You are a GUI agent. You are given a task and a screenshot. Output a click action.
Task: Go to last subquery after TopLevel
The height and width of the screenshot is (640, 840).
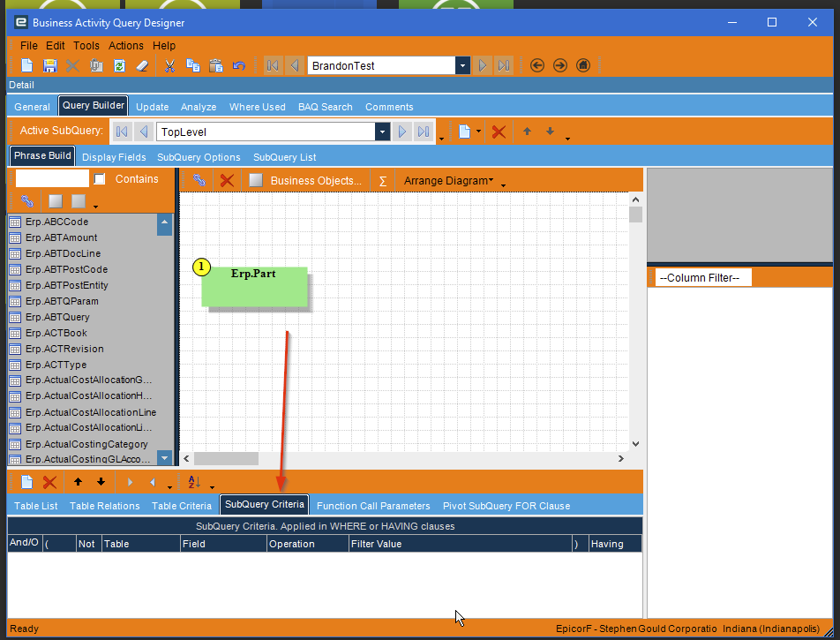click(x=424, y=132)
